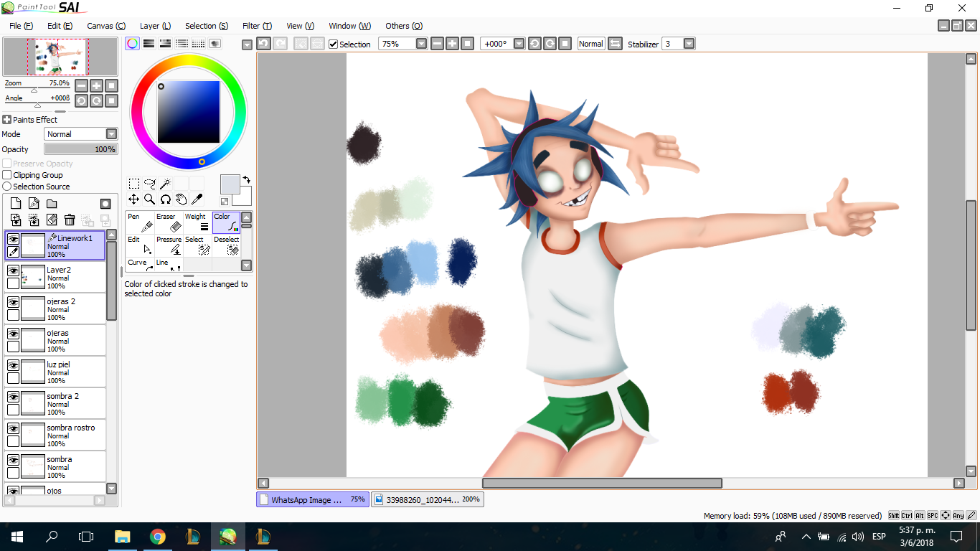Zoom out using navigator minus button

(81, 85)
